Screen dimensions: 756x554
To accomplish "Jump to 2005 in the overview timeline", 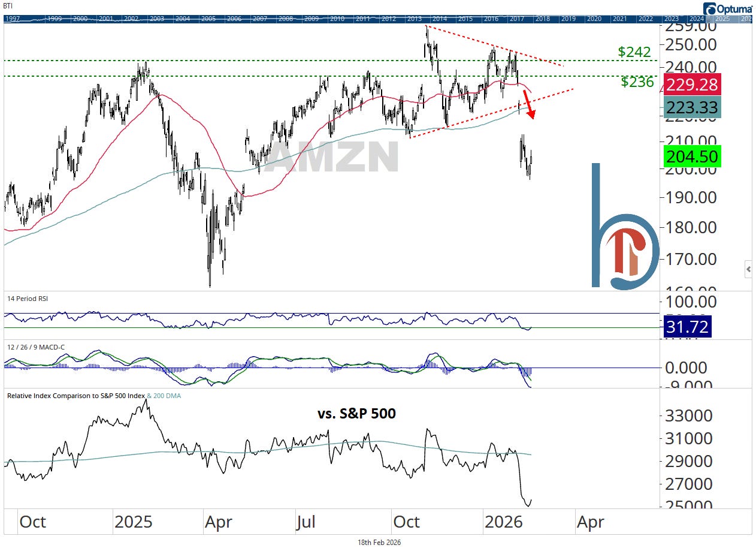I will click(x=208, y=19).
